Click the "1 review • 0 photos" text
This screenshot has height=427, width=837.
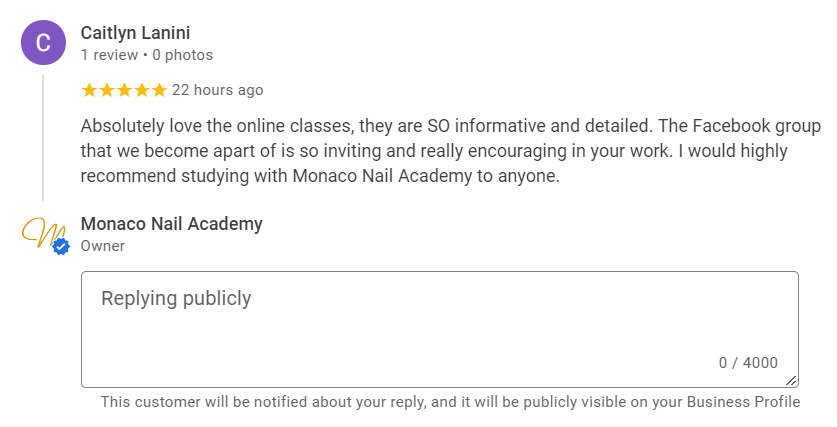146,55
